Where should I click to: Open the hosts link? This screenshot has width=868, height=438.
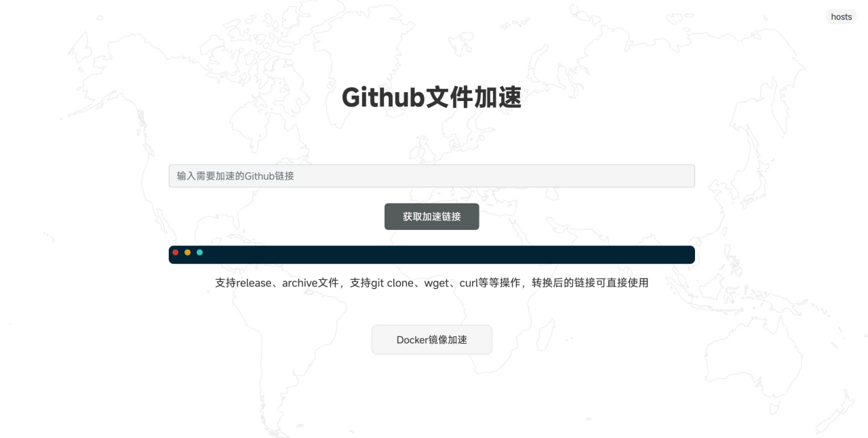click(x=841, y=17)
